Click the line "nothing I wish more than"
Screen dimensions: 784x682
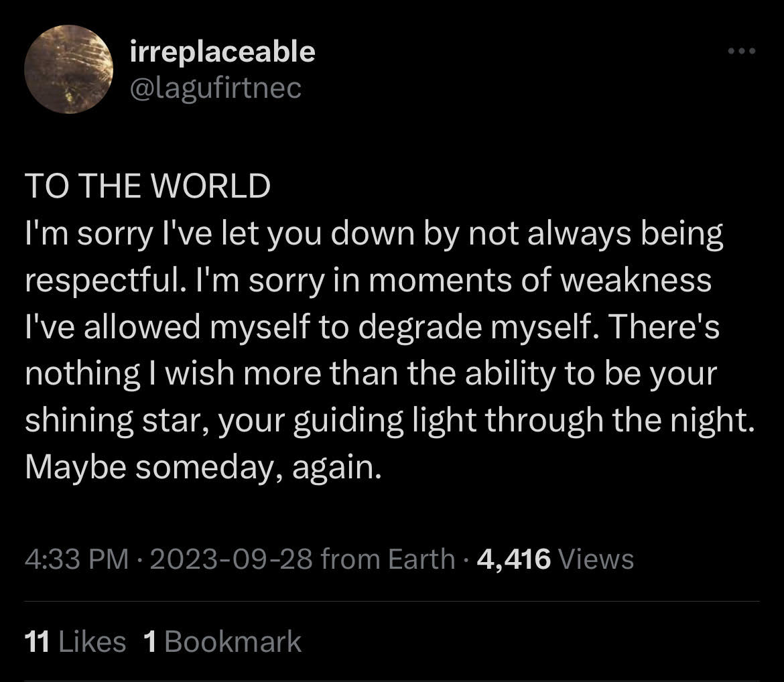(x=371, y=374)
